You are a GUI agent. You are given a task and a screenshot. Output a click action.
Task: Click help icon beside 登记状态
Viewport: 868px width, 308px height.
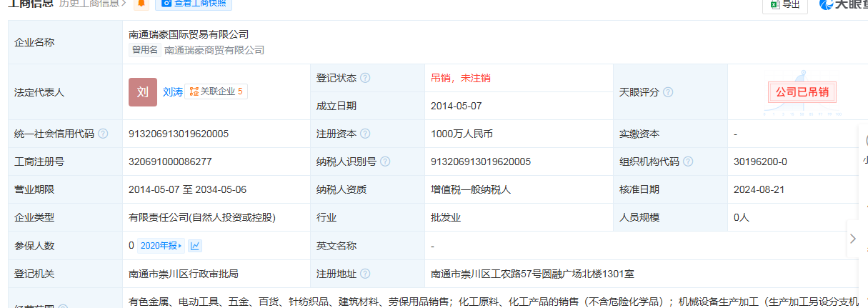(x=365, y=78)
